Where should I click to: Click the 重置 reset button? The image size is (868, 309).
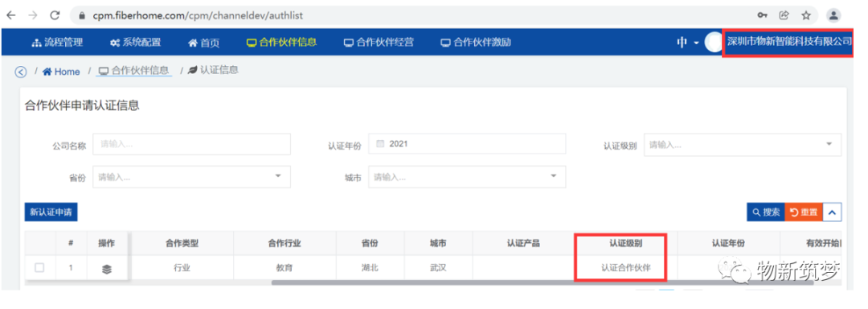click(x=804, y=212)
